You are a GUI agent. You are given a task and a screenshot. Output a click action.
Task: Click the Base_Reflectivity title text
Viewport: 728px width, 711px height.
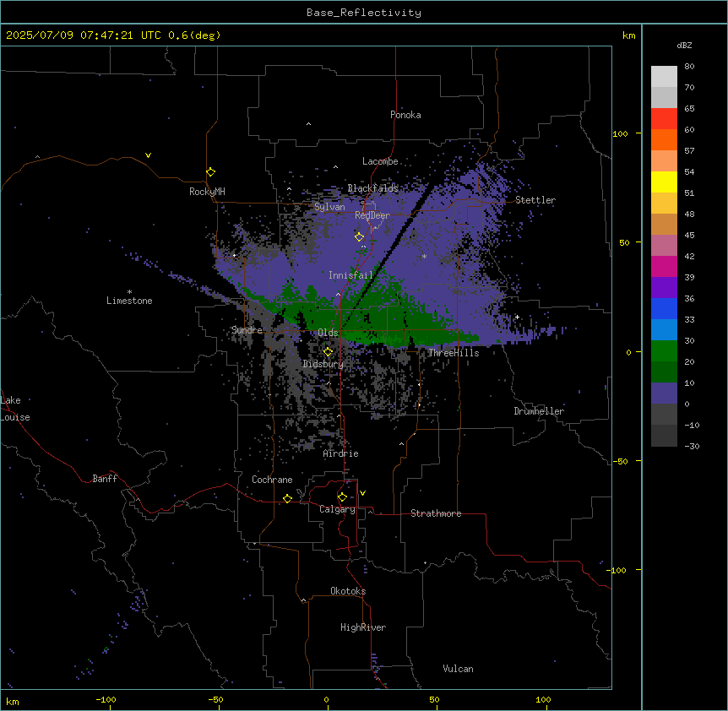point(364,13)
